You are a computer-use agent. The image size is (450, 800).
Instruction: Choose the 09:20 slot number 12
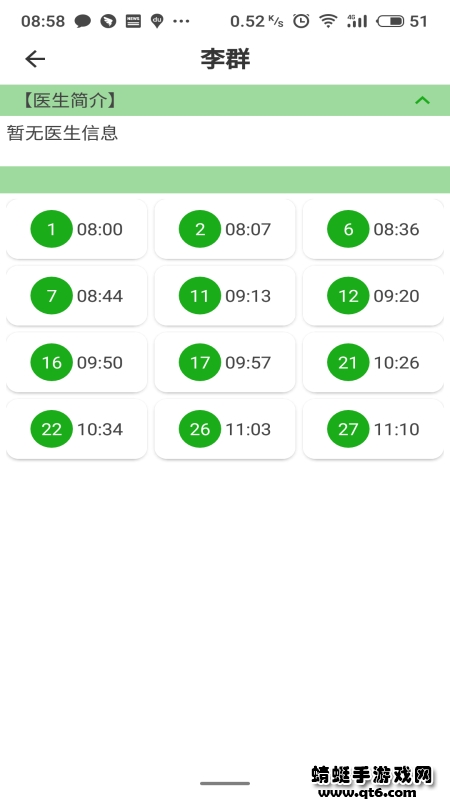(373, 296)
